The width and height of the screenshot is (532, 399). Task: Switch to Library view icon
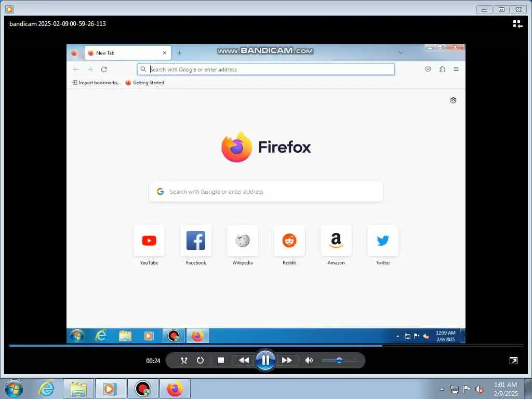click(517, 24)
